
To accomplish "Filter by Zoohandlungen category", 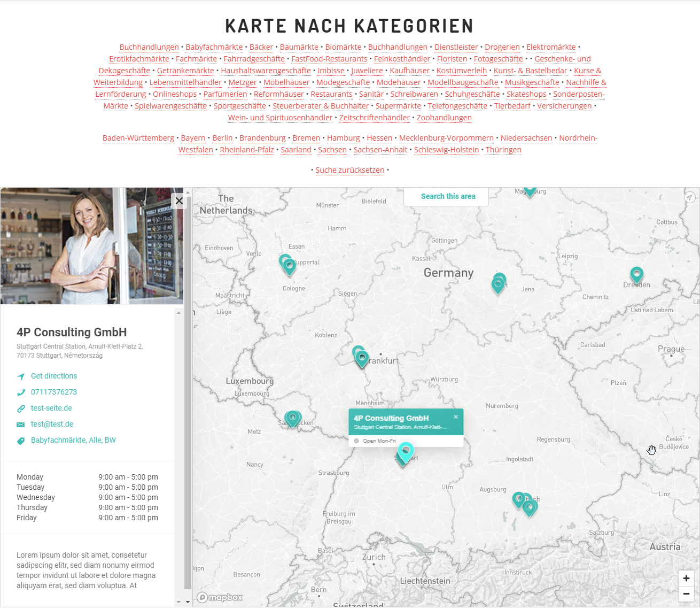I will click(444, 118).
